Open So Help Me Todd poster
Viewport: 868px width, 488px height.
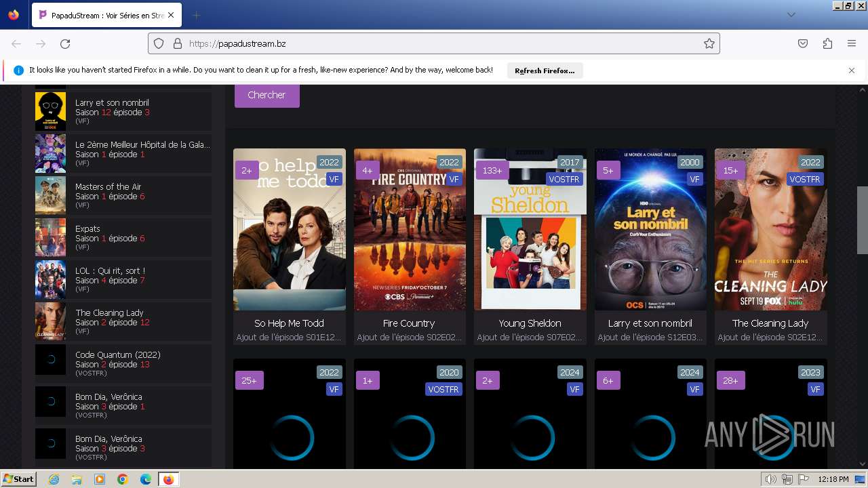[x=289, y=229]
